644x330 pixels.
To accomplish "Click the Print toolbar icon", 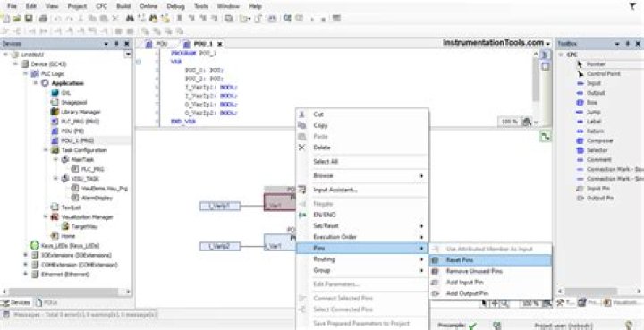I will point(43,19).
